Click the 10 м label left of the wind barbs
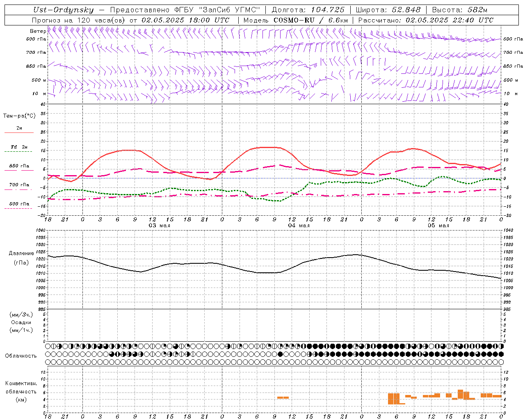Viewport: 525px width, 420px height. pos(39,94)
